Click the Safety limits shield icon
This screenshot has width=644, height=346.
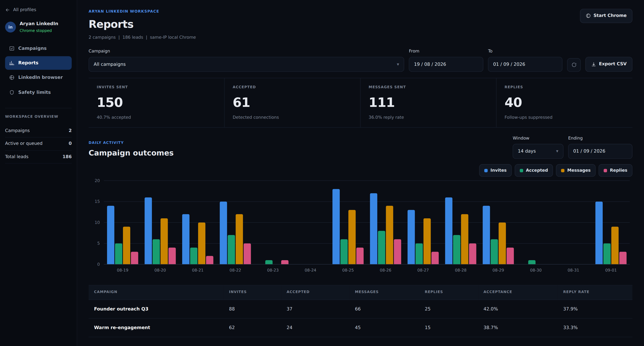pos(12,92)
